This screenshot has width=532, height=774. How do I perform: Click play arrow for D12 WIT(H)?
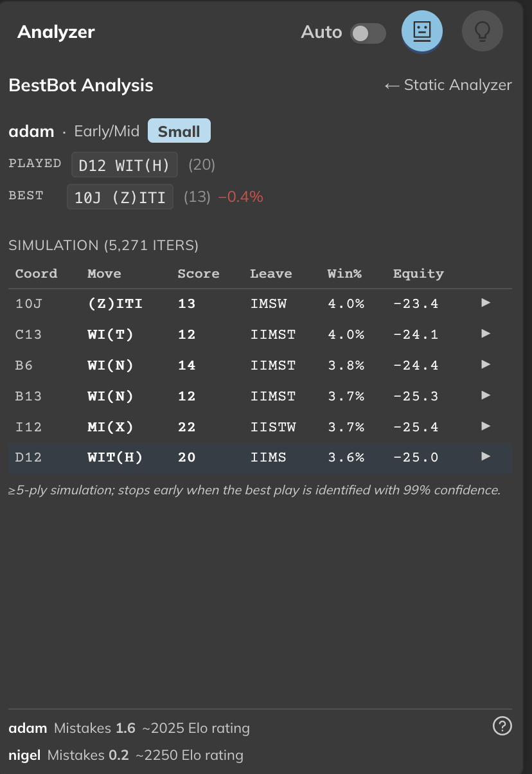(486, 456)
